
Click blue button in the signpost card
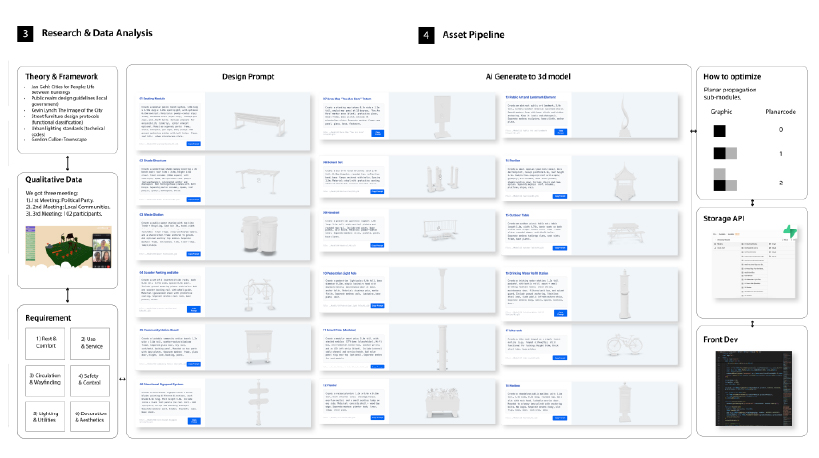[193, 420]
